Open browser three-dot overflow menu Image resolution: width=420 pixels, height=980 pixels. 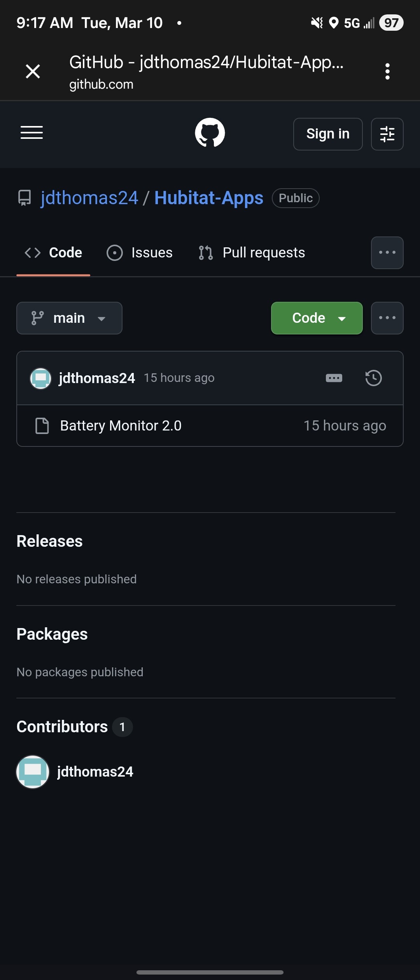[387, 72]
